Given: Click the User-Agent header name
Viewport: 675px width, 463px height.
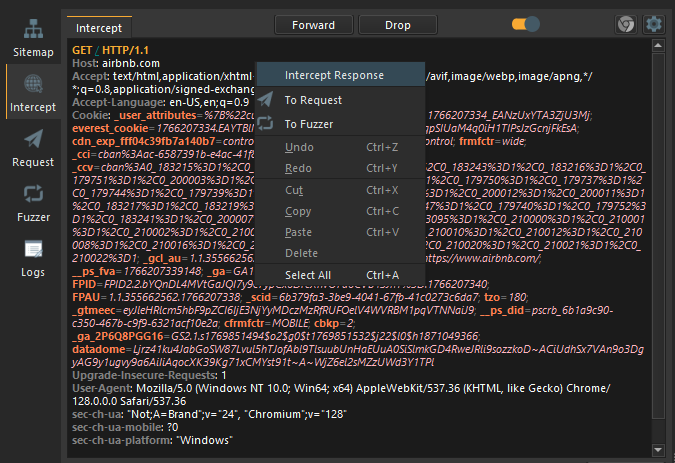Looking at the screenshot, I should pos(101,388).
